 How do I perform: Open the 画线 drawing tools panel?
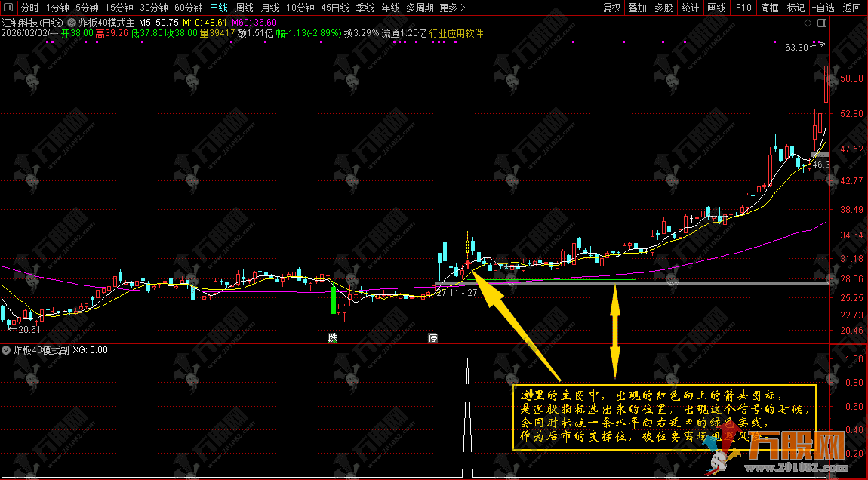(716, 8)
